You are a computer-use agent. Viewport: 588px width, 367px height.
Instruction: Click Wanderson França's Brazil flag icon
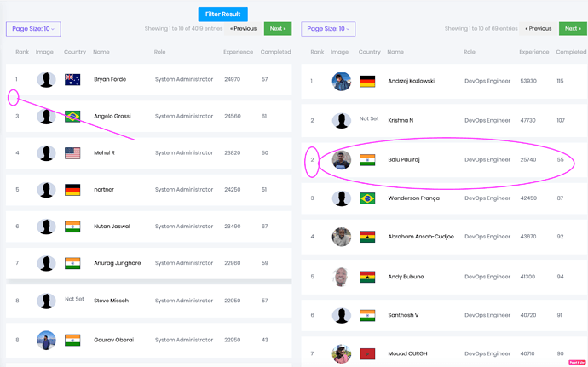367,198
